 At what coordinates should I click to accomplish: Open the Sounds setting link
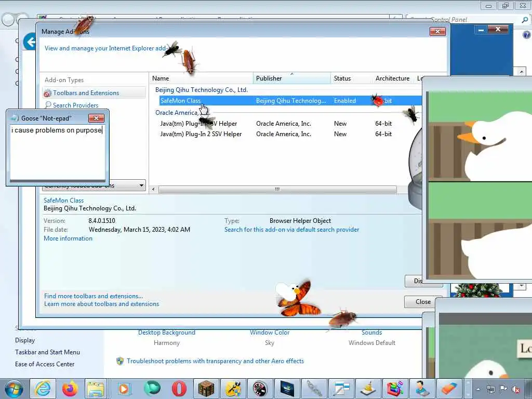click(x=371, y=332)
